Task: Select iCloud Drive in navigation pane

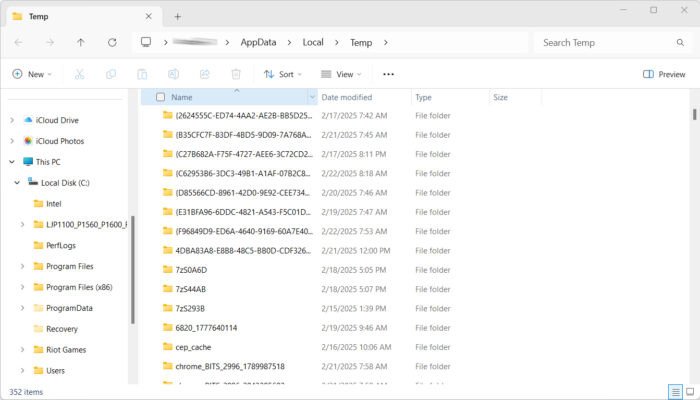Action: point(57,120)
